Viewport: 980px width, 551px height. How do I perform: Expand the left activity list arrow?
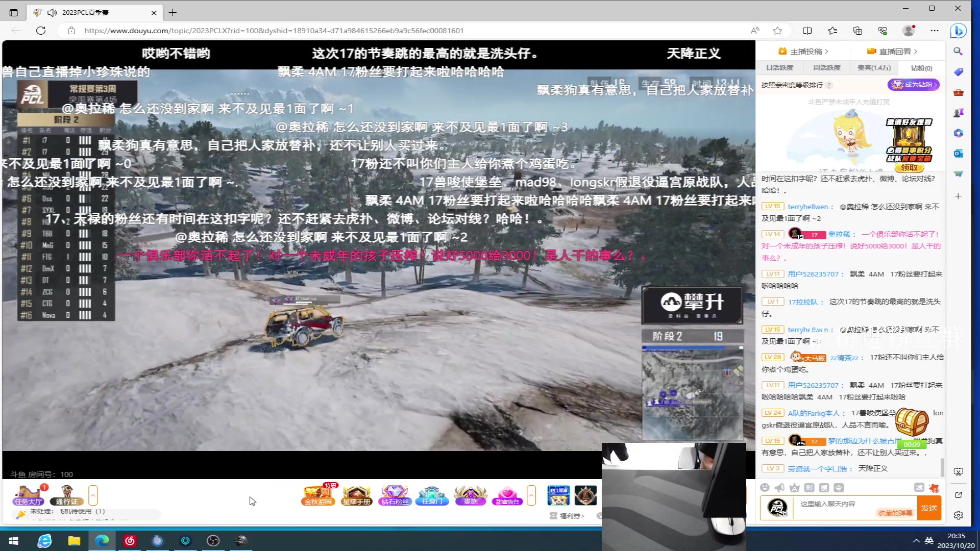(x=93, y=495)
